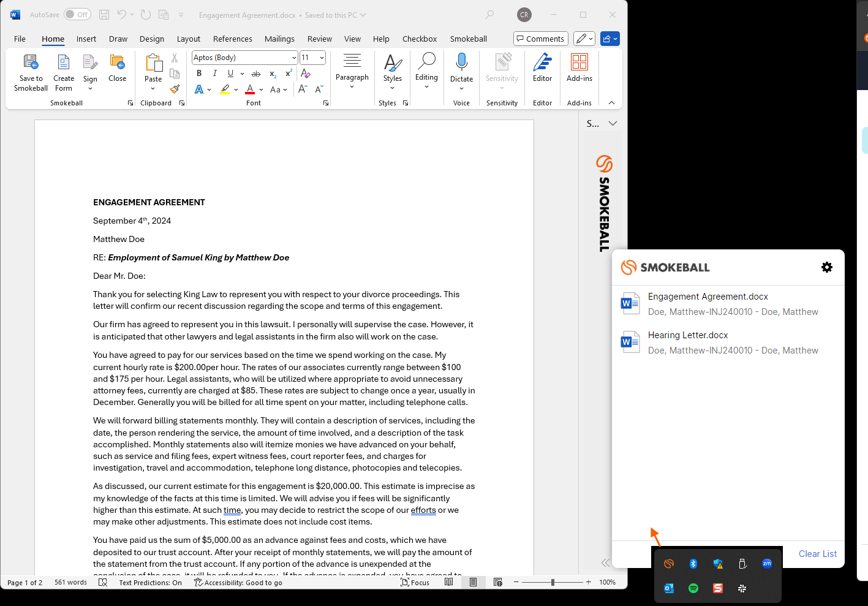Image resolution: width=868 pixels, height=606 pixels.
Task: Click the yellow highlight color swatch
Action: coord(225,89)
